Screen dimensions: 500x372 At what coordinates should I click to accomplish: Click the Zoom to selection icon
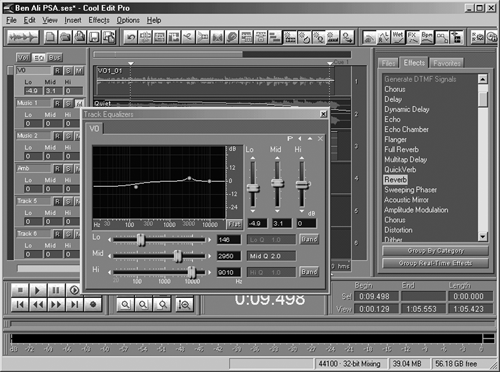coord(184,305)
